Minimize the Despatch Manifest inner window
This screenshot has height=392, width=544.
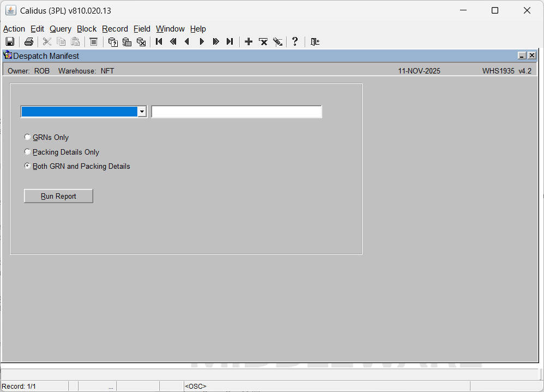[x=522, y=56]
